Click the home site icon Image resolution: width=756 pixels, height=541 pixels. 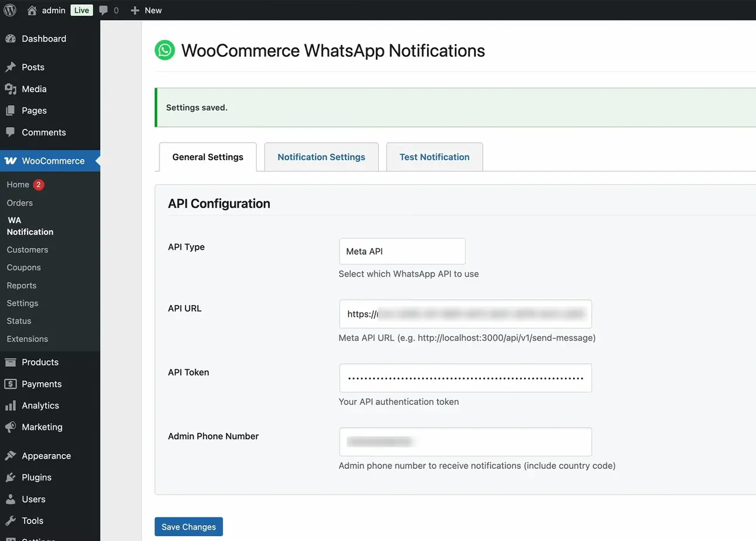click(32, 10)
